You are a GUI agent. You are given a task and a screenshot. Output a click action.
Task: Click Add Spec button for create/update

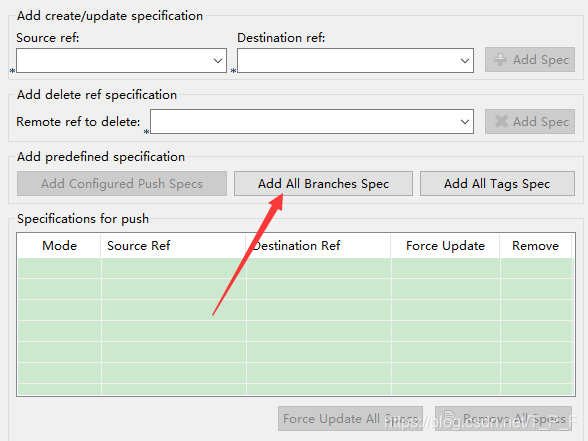(x=530, y=60)
